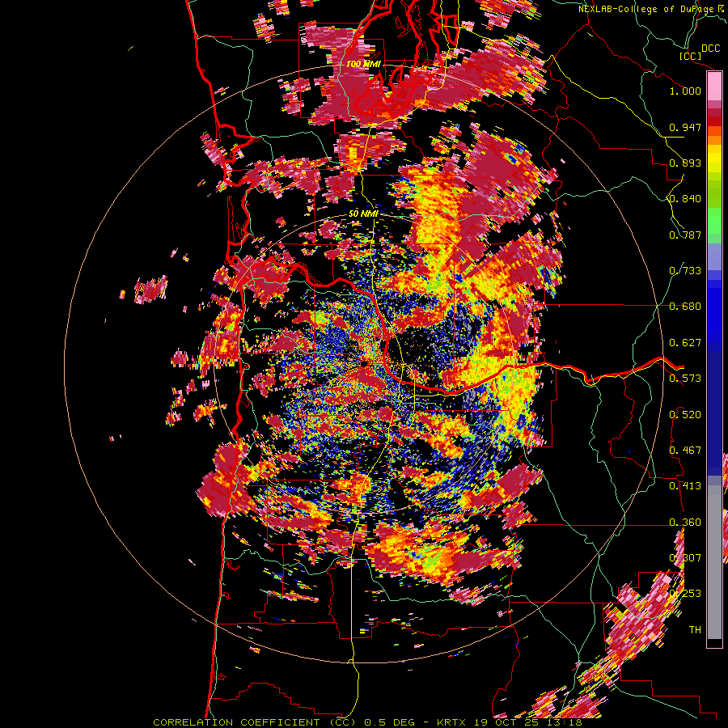Image resolution: width=728 pixels, height=728 pixels.
Task: Click the 0.573 color scale value
Action: (x=685, y=379)
